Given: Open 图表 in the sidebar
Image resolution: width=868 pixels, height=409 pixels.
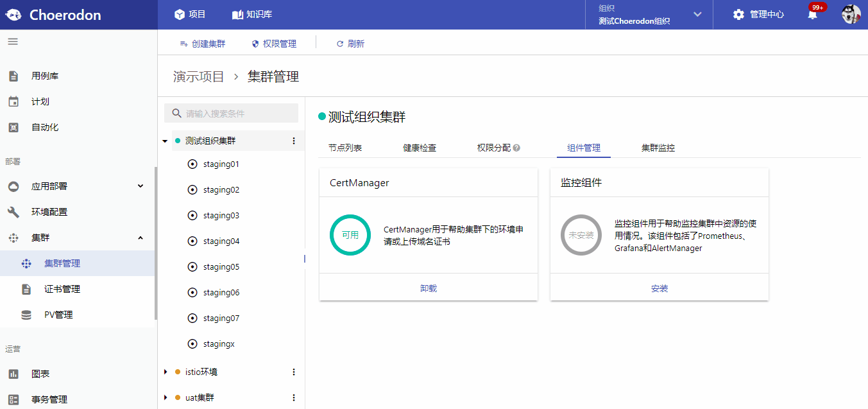Looking at the screenshot, I should 40,373.
